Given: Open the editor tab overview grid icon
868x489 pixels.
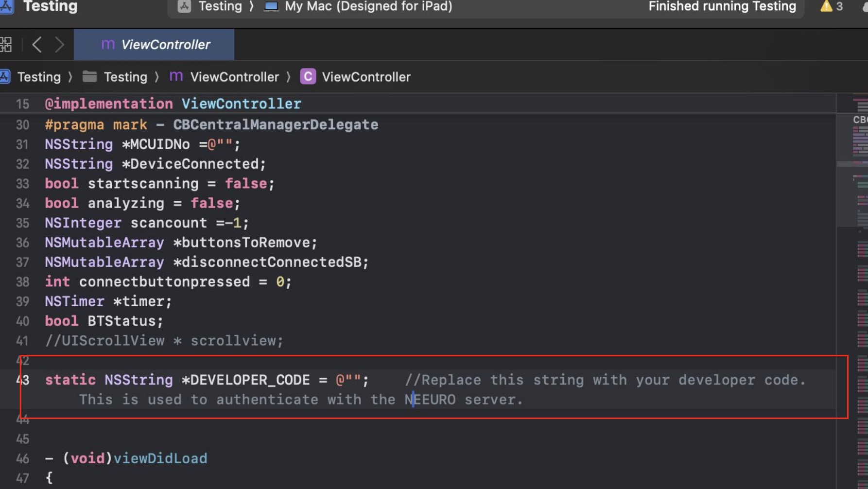Looking at the screenshot, I should [6, 44].
